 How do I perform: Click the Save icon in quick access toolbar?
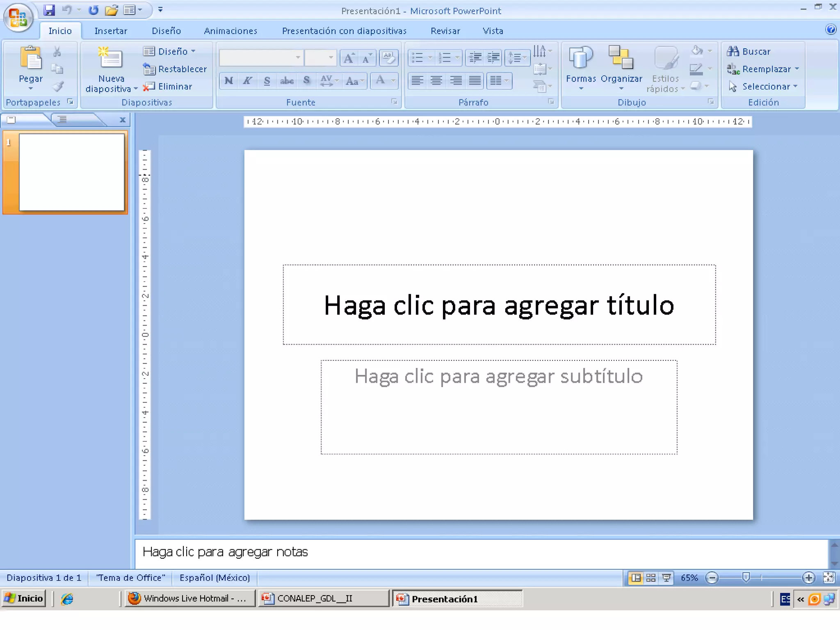[x=49, y=10]
